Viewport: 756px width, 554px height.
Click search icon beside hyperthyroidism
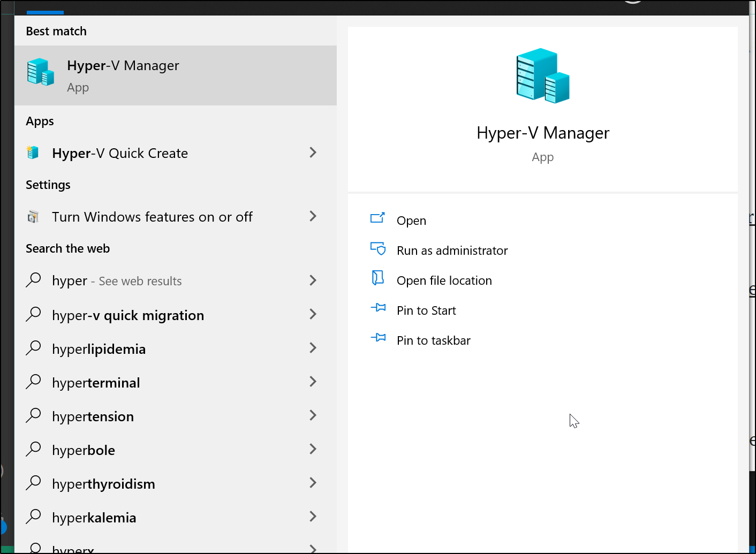33,482
